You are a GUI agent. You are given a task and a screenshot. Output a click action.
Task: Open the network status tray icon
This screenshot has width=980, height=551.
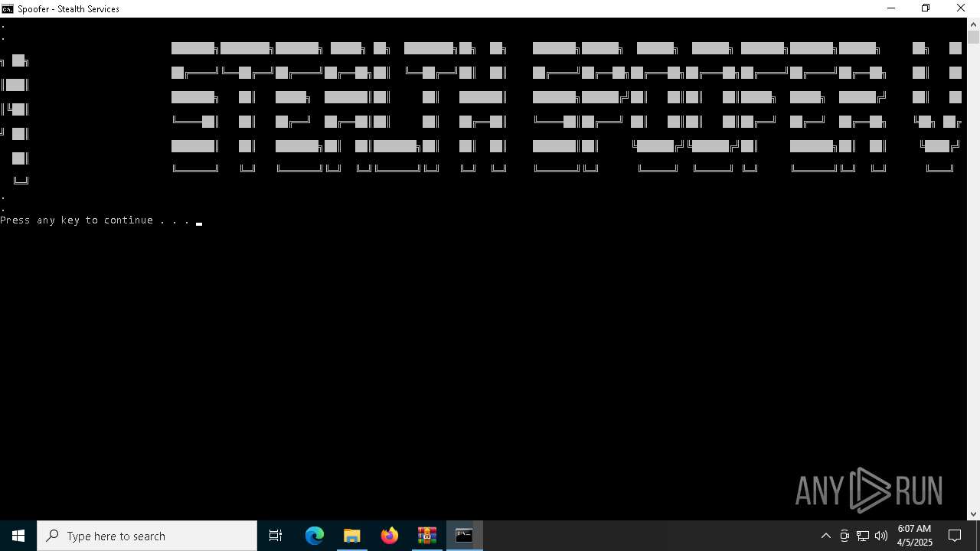863,536
